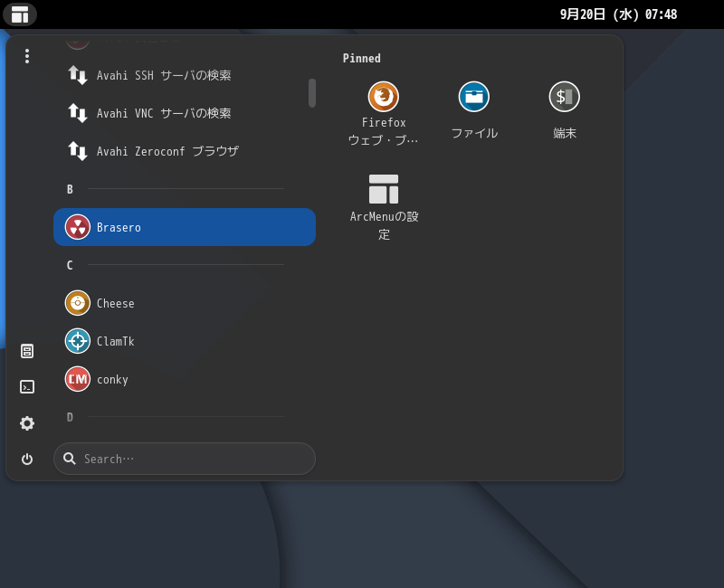
Task: Open the three-dot extras menu
Action: 27,56
